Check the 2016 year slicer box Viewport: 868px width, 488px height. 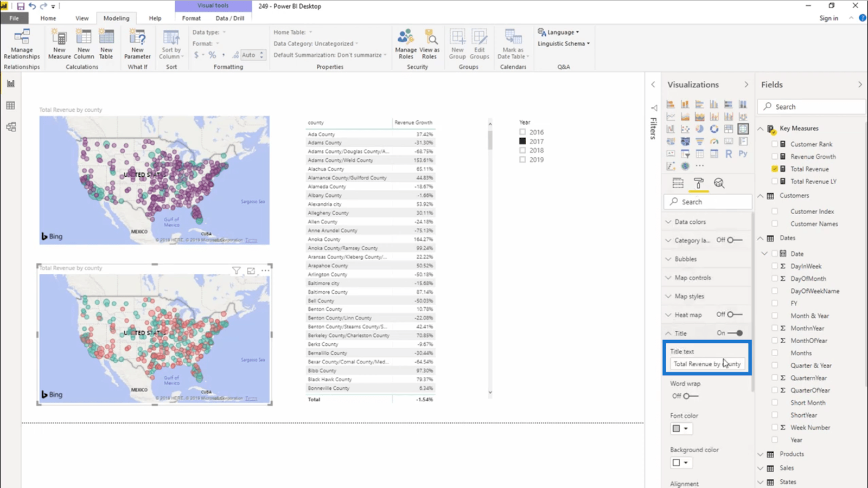[522, 132]
